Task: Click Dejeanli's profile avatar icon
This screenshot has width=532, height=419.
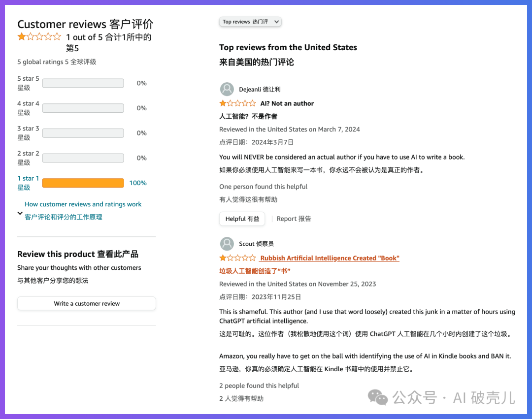Action: [x=227, y=89]
